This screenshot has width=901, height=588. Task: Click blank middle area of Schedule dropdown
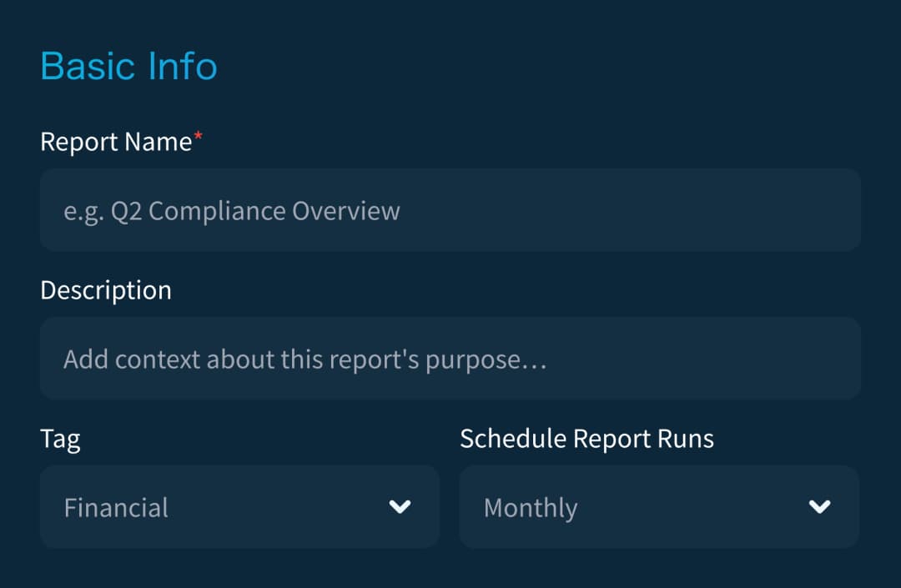pos(692,507)
